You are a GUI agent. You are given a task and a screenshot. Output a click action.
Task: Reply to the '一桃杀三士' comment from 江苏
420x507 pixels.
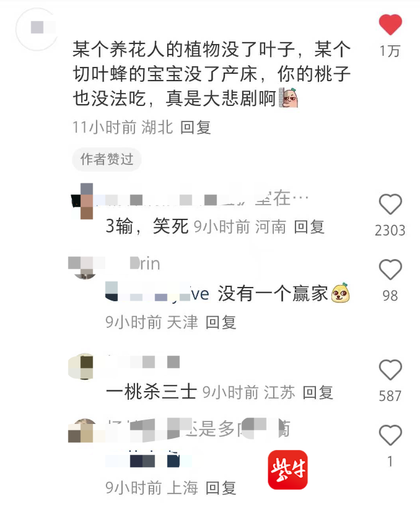pos(318,392)
